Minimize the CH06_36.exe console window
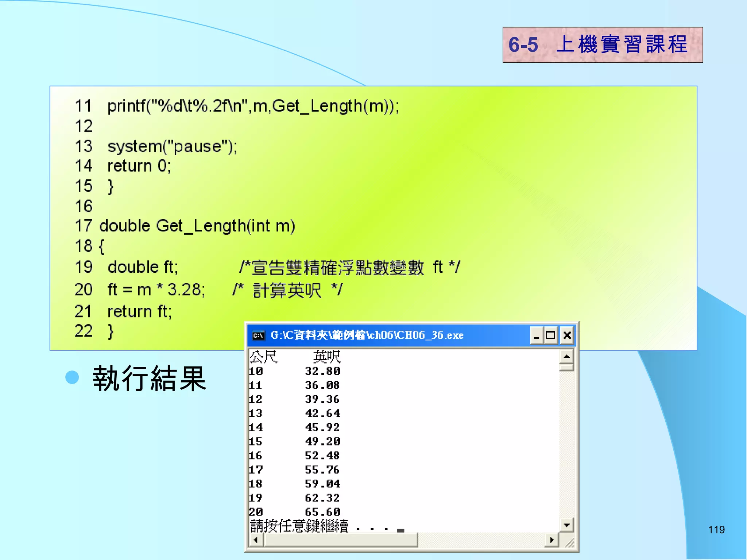The height and width of the screenshot is (560, 747). click(536, 335)
